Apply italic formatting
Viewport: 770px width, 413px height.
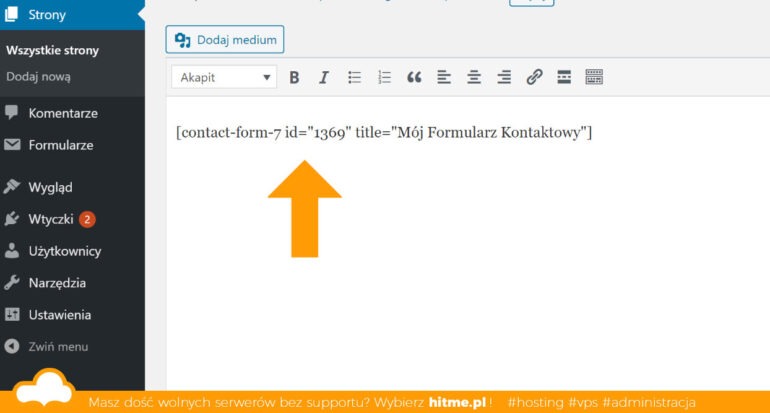click(x=324, y=77)
